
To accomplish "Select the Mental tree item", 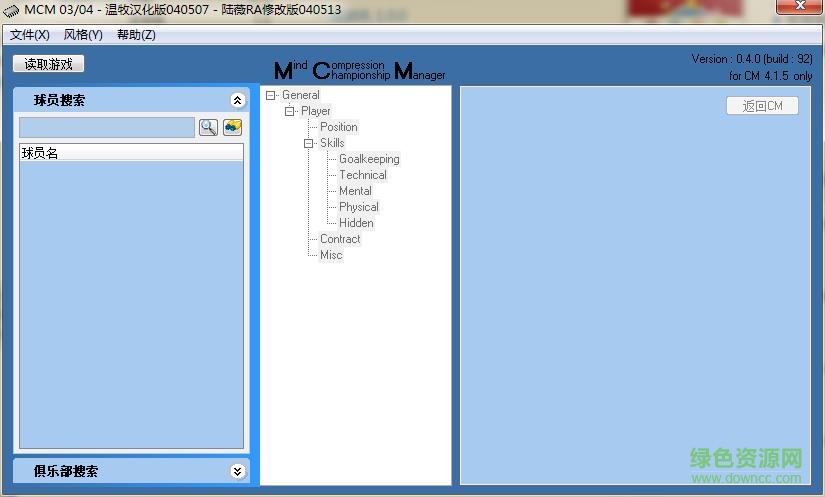I will point(355,191).
